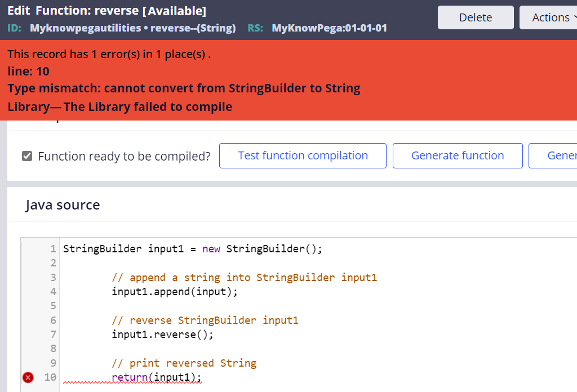
Task: Click the comment 'append a string into StringBuilder input1'
Action: click(x=245, y=277)
